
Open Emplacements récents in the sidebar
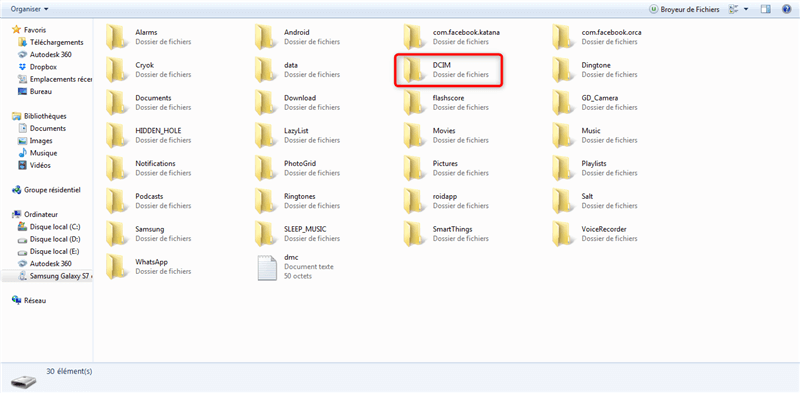[x=55, y=79]
